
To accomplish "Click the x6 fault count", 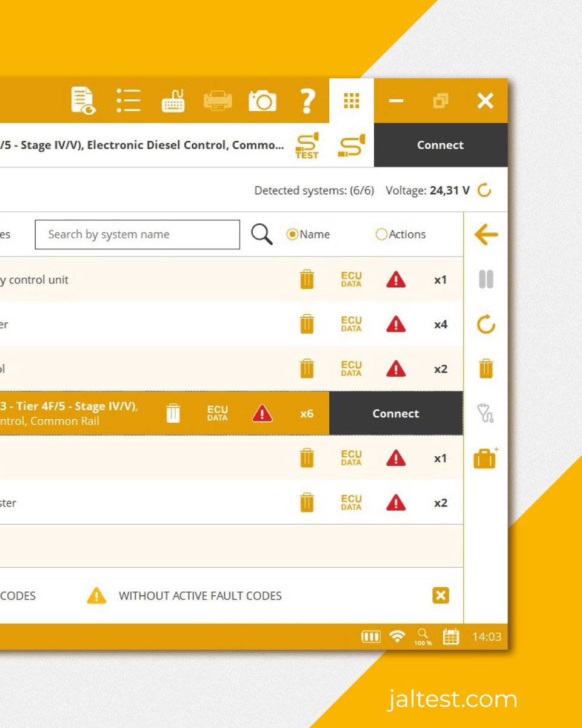I will click(x=307, y=414).
